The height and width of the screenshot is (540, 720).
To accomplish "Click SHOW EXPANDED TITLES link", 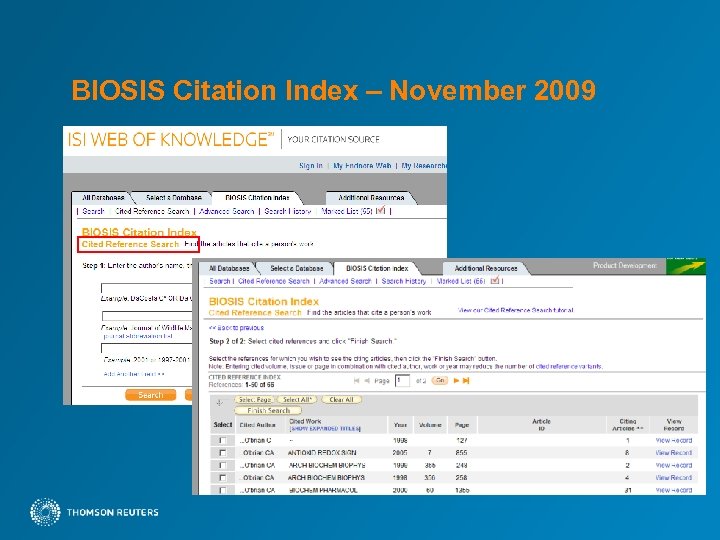I will [x=325, y=428].
